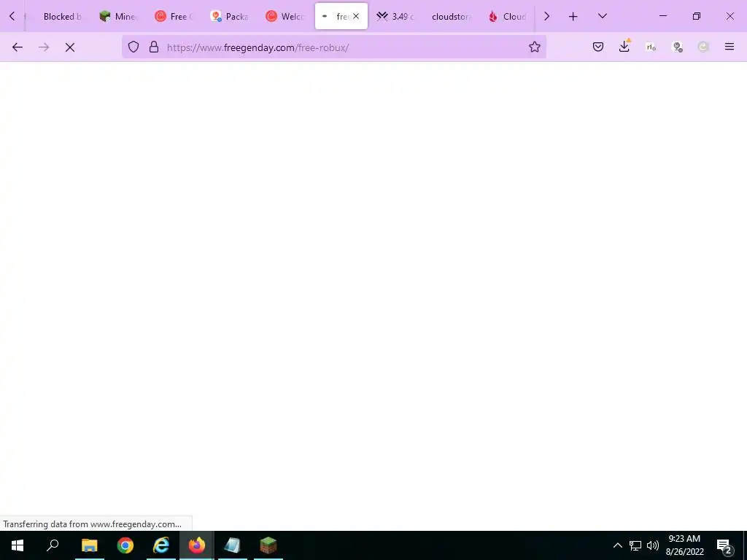
Task: Open the volume control tray icon
Action: (653, 545)
